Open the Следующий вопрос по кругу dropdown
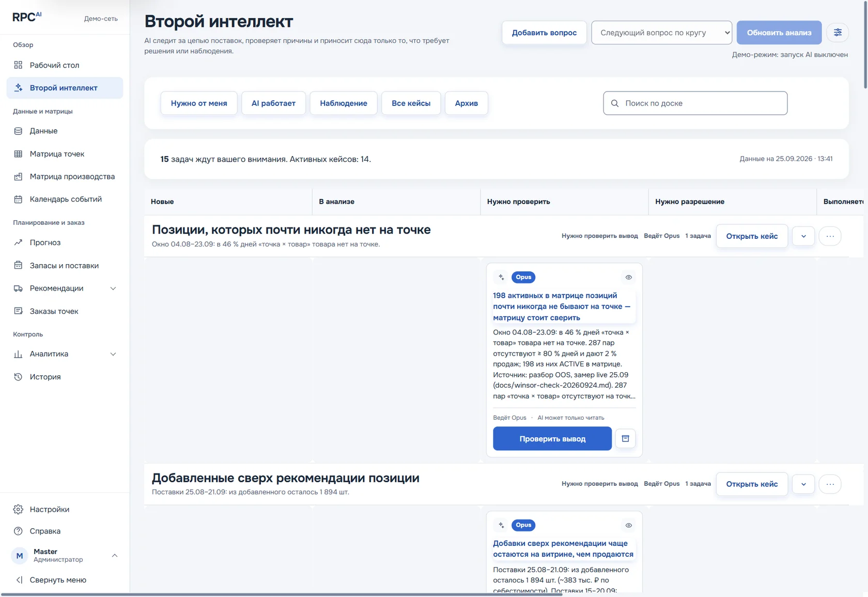The width and height of the screenshot is (868, 597). pyautogui.click(x=661, y=33)
